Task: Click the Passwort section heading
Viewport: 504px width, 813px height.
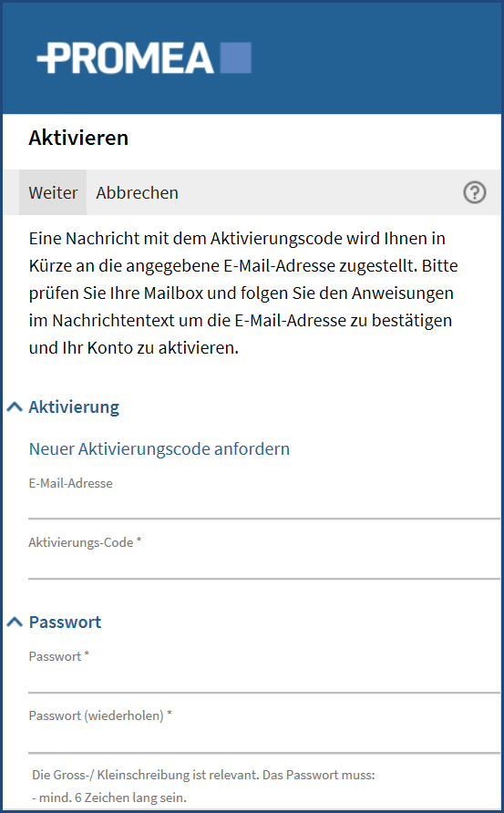Action: 65,622
